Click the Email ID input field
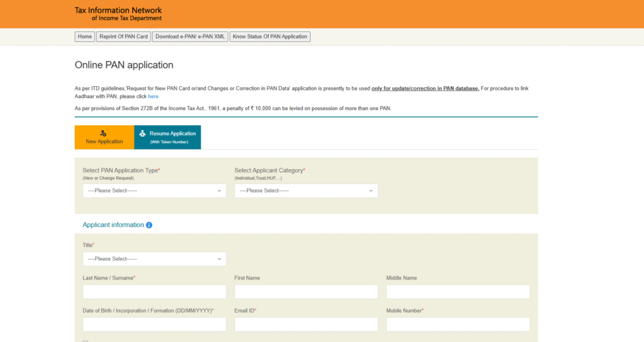 (x=306, y=324)
